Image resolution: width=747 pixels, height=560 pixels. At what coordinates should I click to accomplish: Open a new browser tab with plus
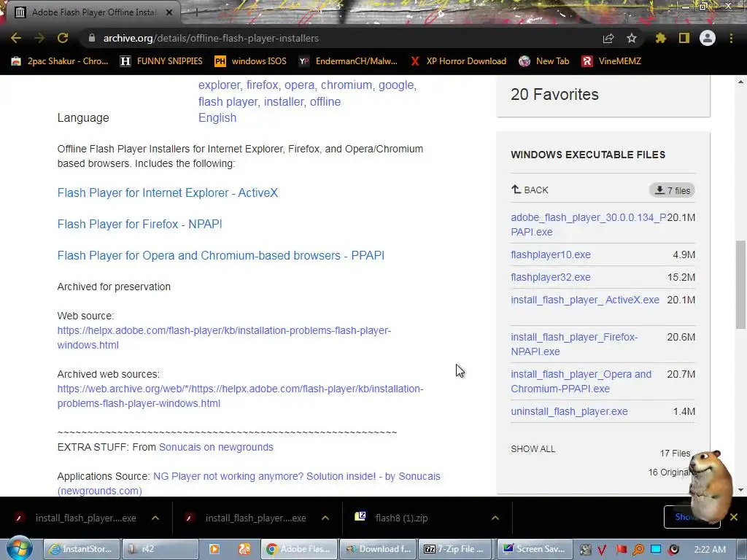point(196,12)
